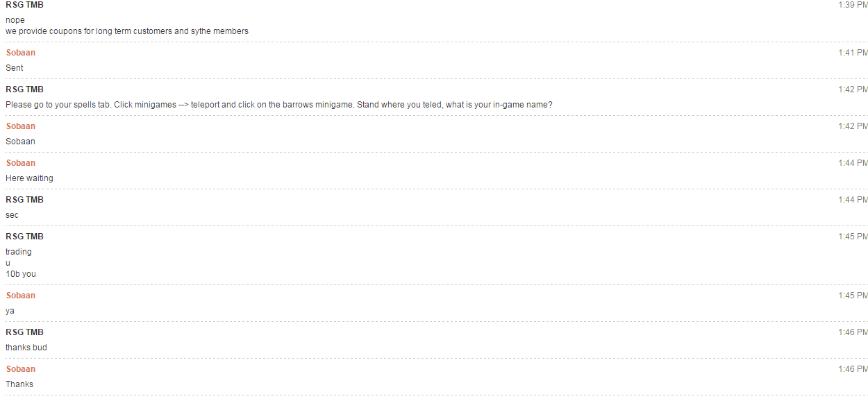Viewport: 868px width, 401px height.
Task: Click the 'Here waiting' message
Action: tap(29, 178)
